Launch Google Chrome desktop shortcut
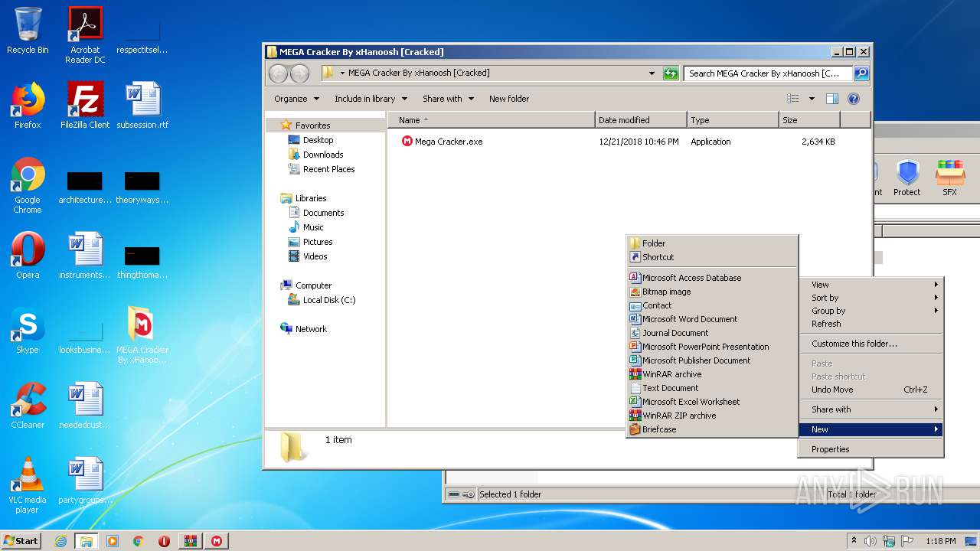This screenshot has height=551, width=980. [28, 185]
